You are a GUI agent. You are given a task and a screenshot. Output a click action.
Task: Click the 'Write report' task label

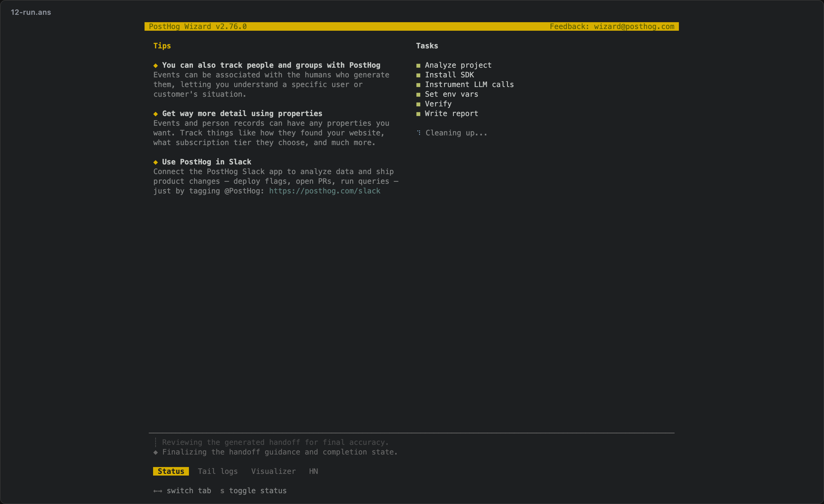click(x=452, y=114)
